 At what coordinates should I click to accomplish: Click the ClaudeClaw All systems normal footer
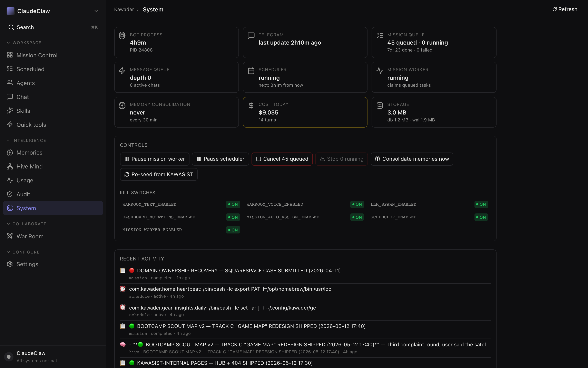coord(53,357)
